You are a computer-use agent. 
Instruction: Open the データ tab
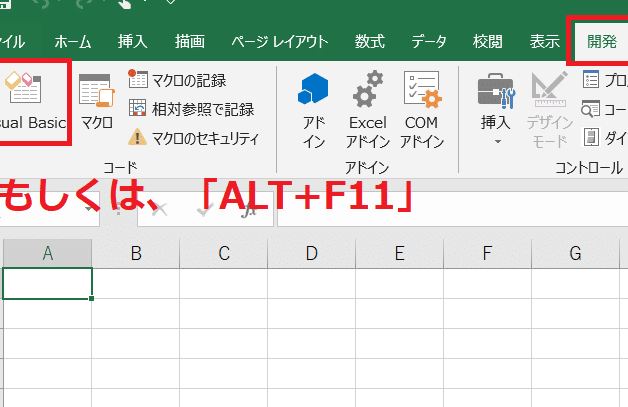pyautogui.click(x=429, y=41)
